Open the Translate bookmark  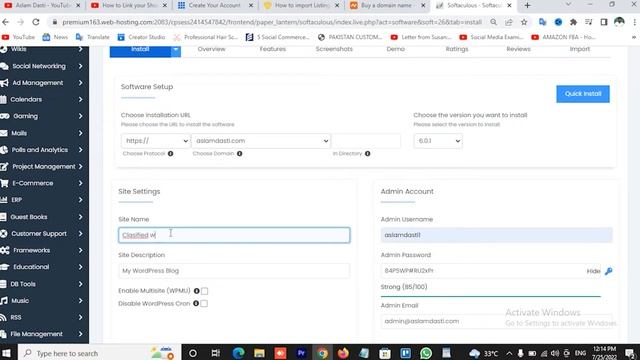pos(93,37)
